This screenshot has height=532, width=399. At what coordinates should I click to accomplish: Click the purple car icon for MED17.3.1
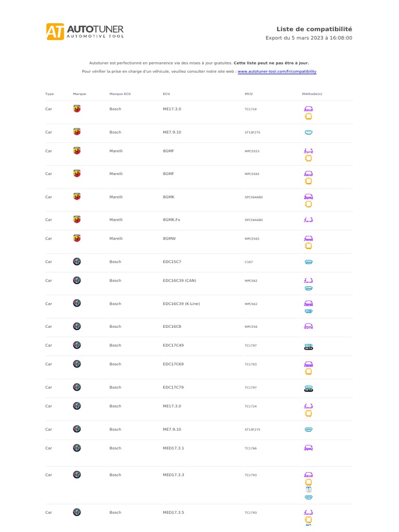(x=308, y=448)
